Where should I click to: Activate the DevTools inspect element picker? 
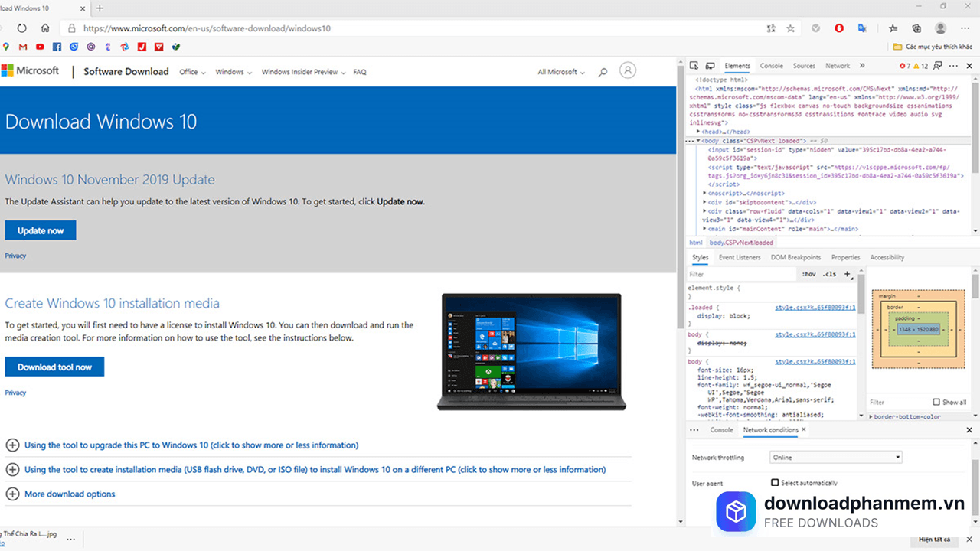coord(694,67)
